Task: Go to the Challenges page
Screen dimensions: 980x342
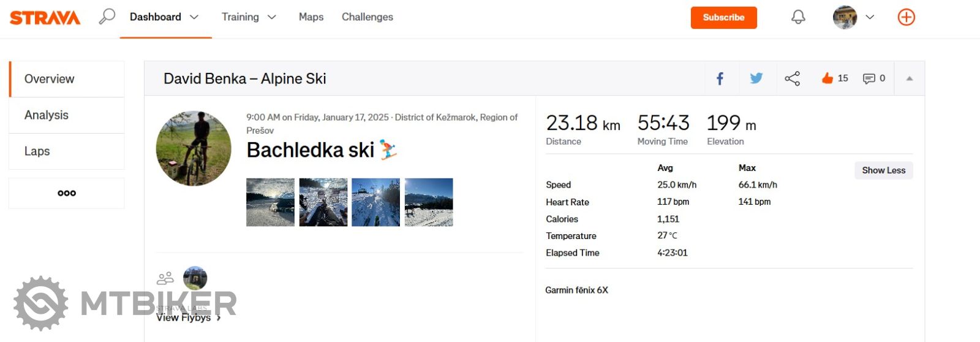Action: pos(367,17)
